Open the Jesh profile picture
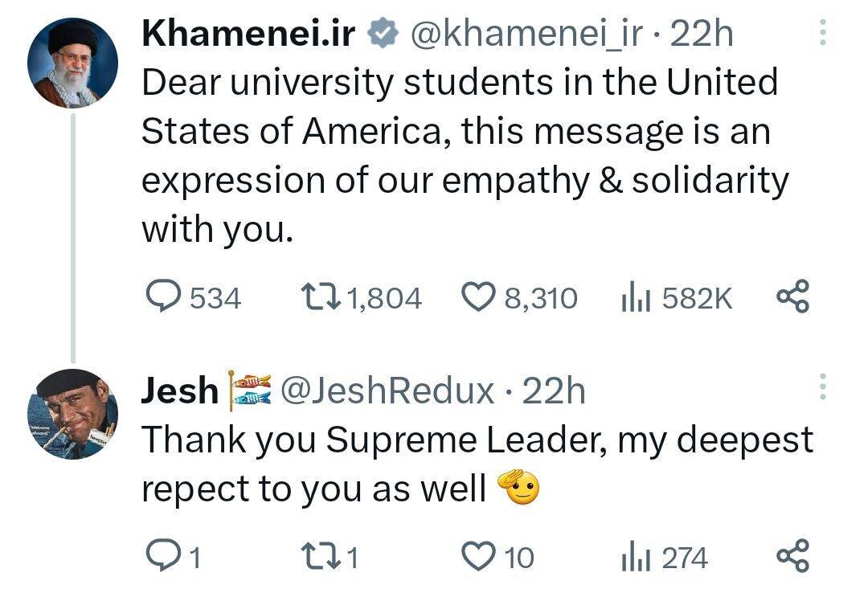 point(73,415)
